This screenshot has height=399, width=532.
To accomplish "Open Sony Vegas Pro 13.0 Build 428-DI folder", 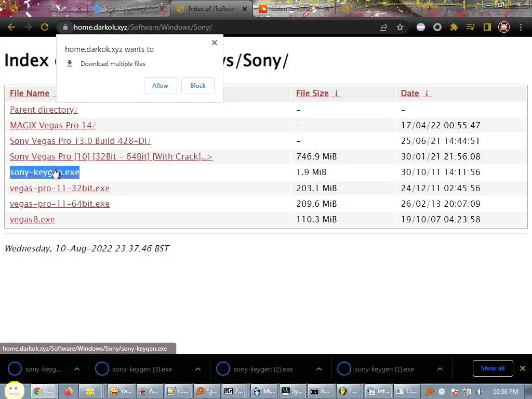I will (80, 141).
